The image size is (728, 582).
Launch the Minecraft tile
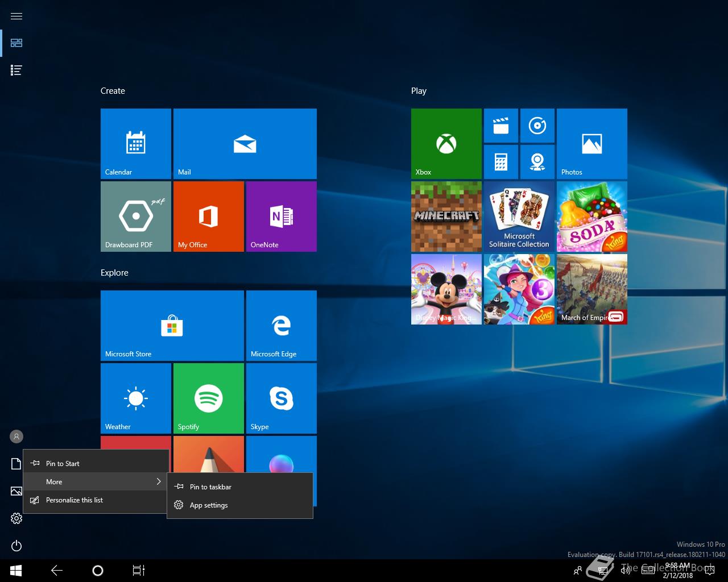point(446,217)
